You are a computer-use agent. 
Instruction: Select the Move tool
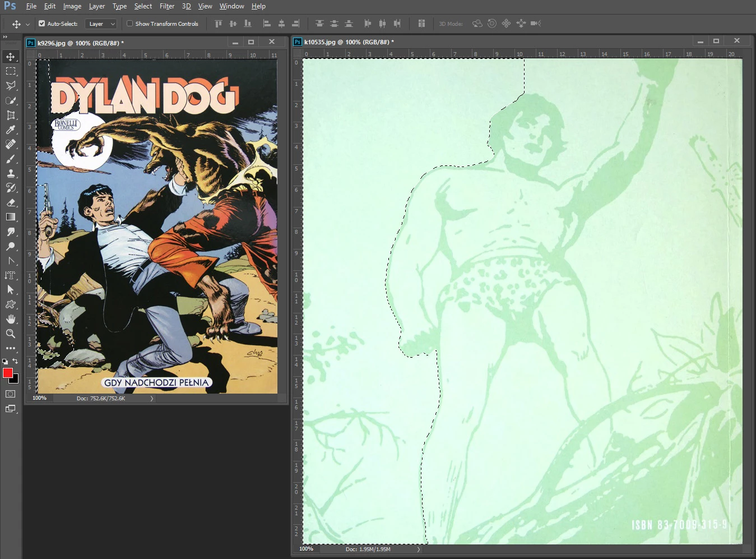point(11,57)
